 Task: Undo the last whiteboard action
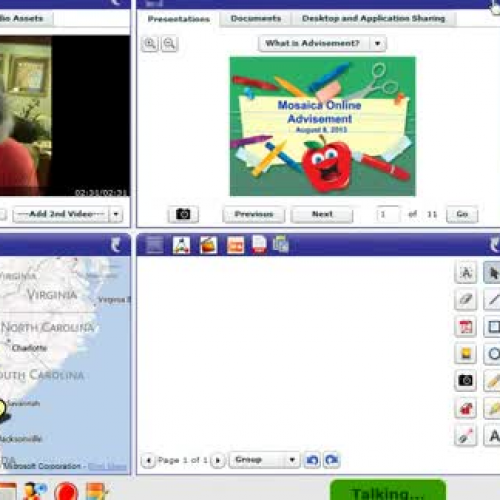point(312,460)
